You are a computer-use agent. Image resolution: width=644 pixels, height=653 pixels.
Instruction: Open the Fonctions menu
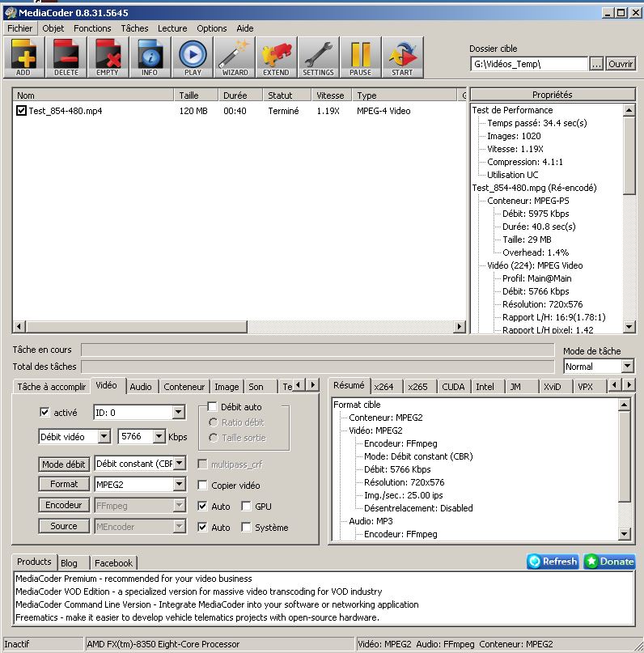click(x=92, y=28)
